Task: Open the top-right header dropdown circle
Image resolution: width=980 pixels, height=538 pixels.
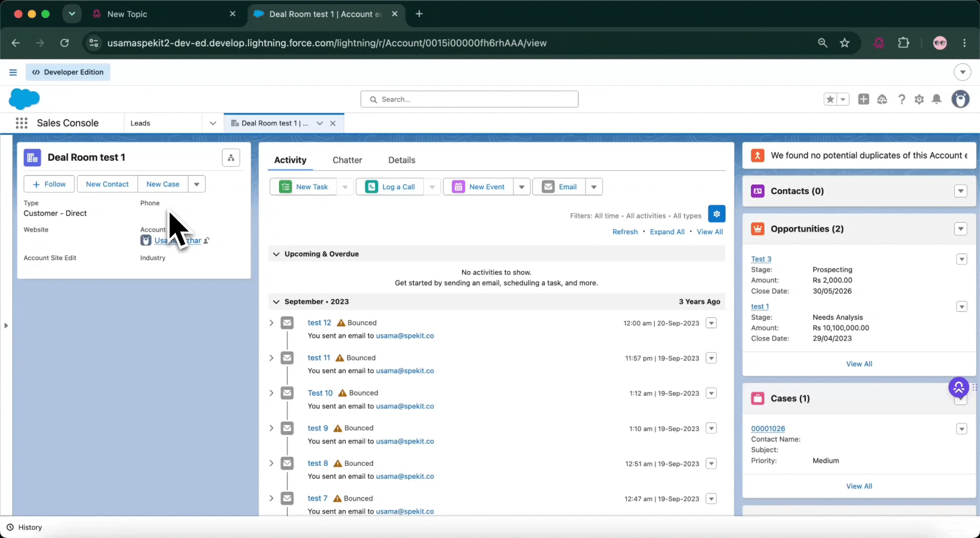Action: click(x=963, y=72)
